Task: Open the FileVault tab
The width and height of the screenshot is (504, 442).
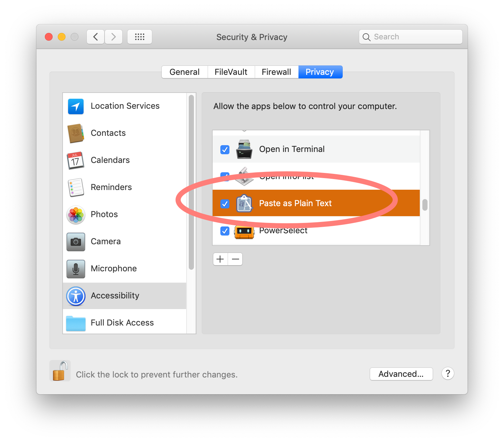Action: coord(231,72)
